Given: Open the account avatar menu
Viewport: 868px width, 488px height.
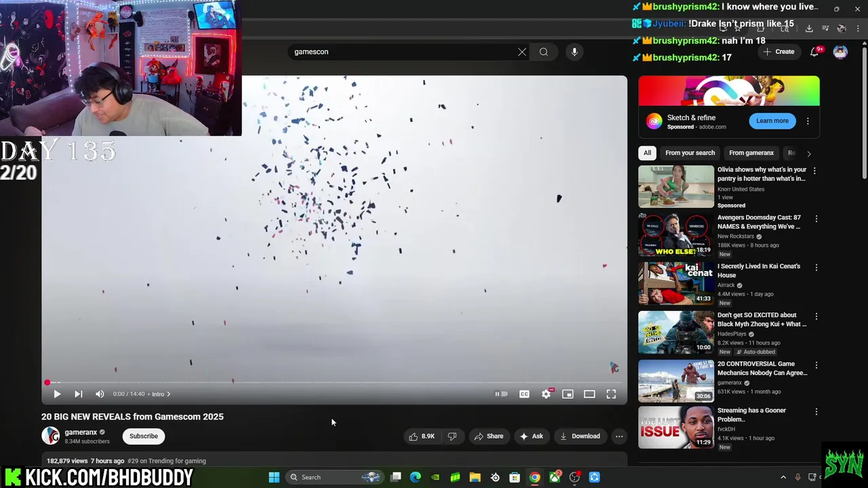Looking at the screenshot, I should 840,52.
